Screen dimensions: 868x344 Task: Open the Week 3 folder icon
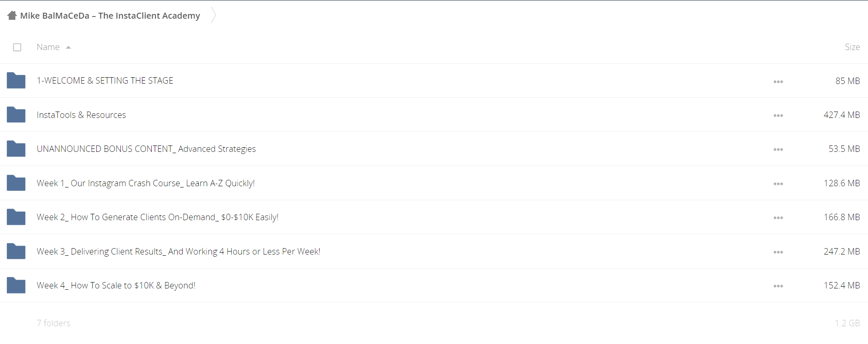(x=16, y=251)
